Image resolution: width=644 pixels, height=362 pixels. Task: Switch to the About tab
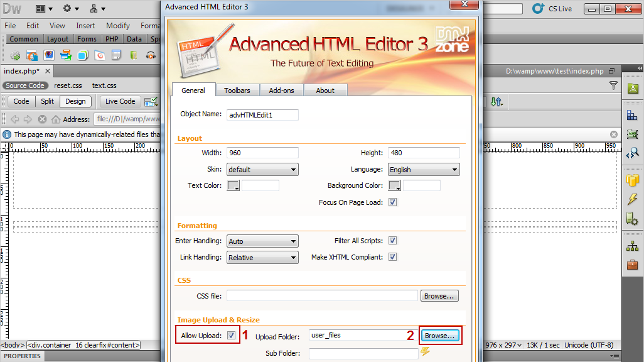coord(325,90)
